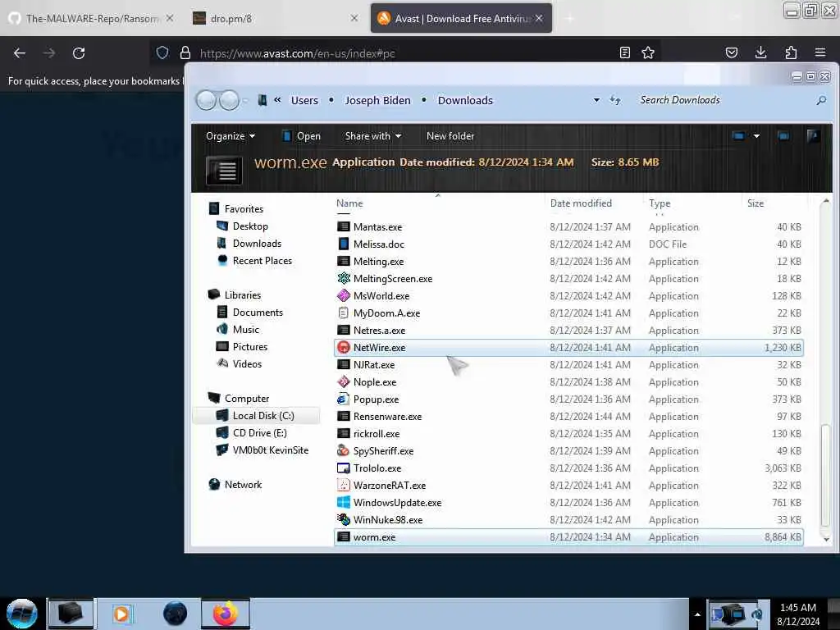The height and width of the screenshot is (630, 840).
Task: Open tracking protection shield icon
Action: coord(162,52)
